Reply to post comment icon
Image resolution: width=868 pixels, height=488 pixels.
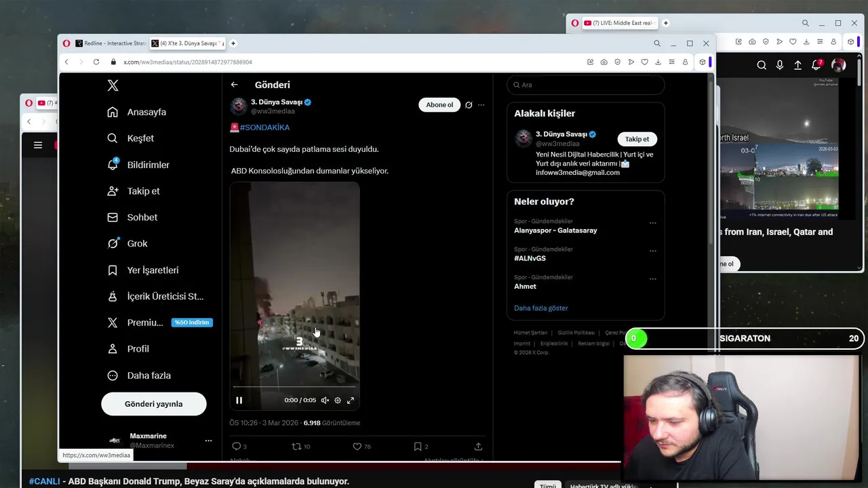pyautogui.click(x=237, y=446)
